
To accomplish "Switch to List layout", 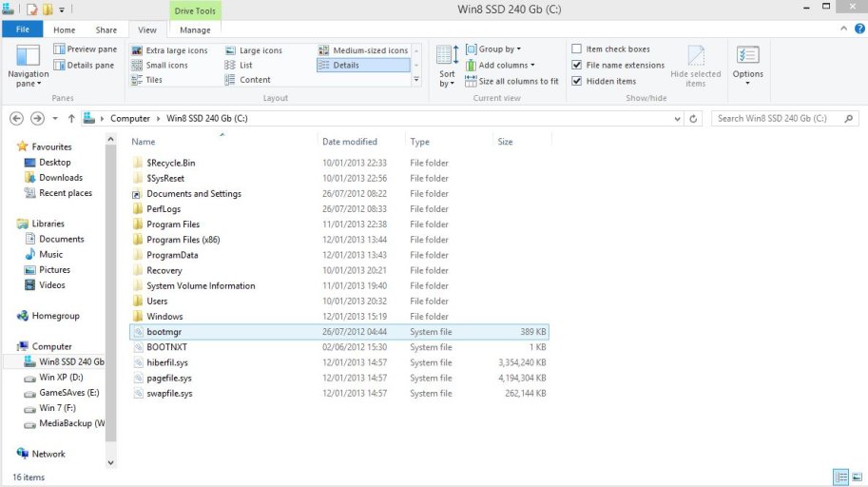I will [239, 65].
